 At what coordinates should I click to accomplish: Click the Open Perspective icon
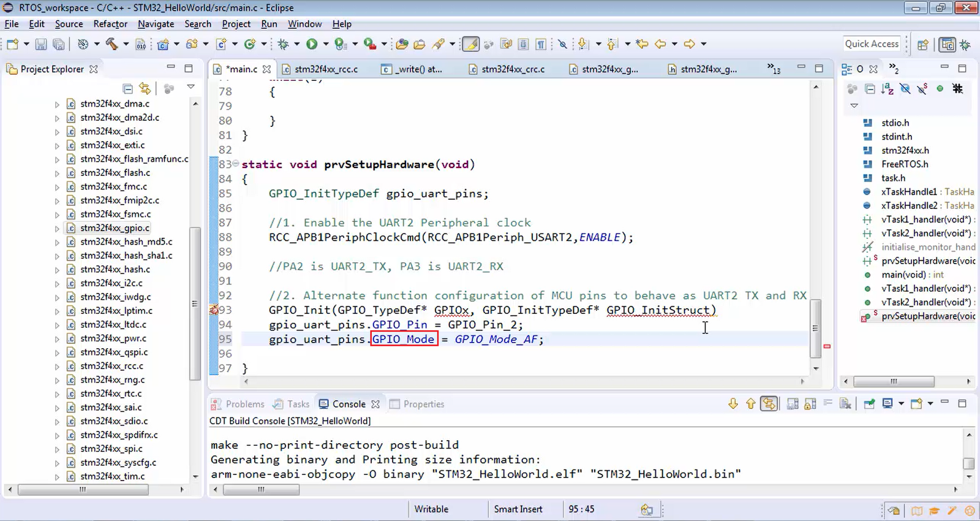923,44
